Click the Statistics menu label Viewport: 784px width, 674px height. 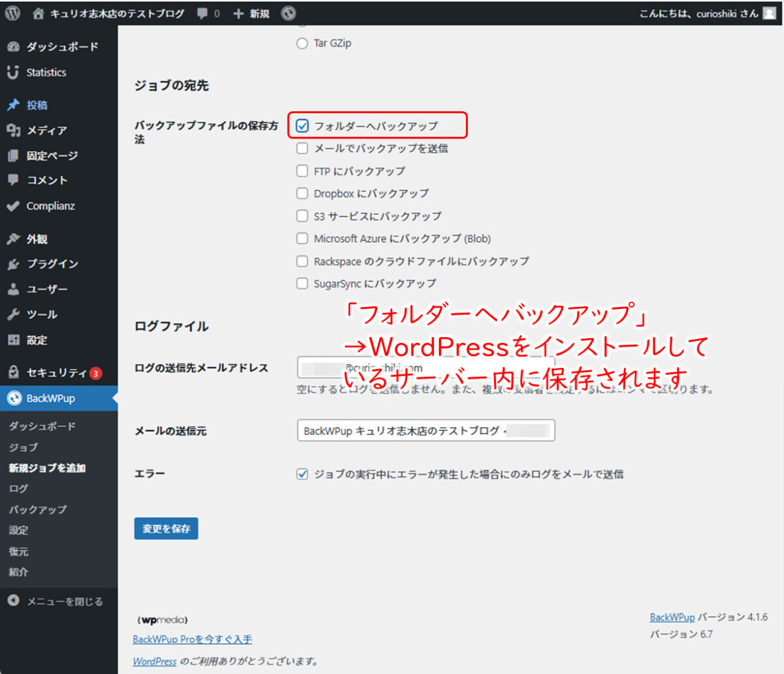click(x=46, y=72)
